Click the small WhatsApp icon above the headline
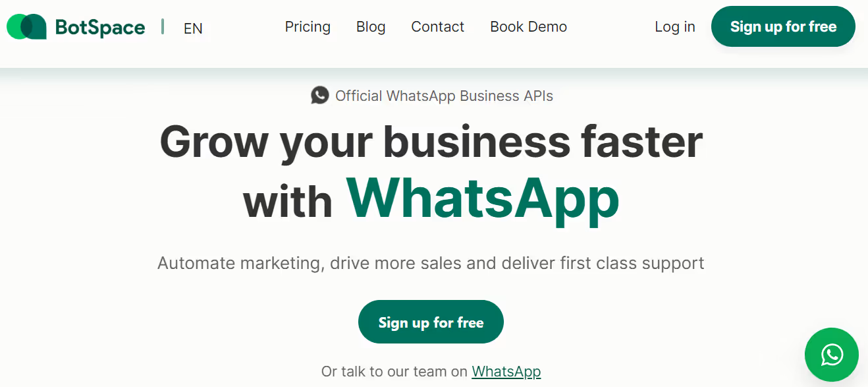This screenshot has height=387, width=868. click(x=320, y=96)
